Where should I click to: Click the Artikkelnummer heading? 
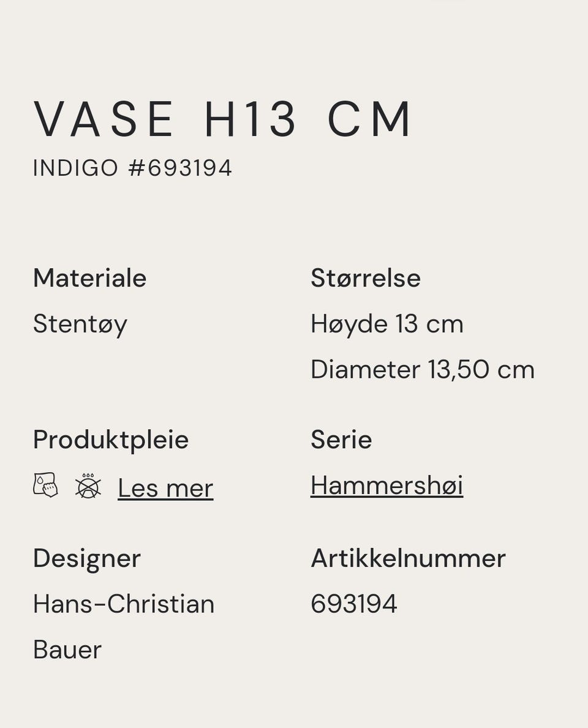pyautogui.click(x=409, y=558)
